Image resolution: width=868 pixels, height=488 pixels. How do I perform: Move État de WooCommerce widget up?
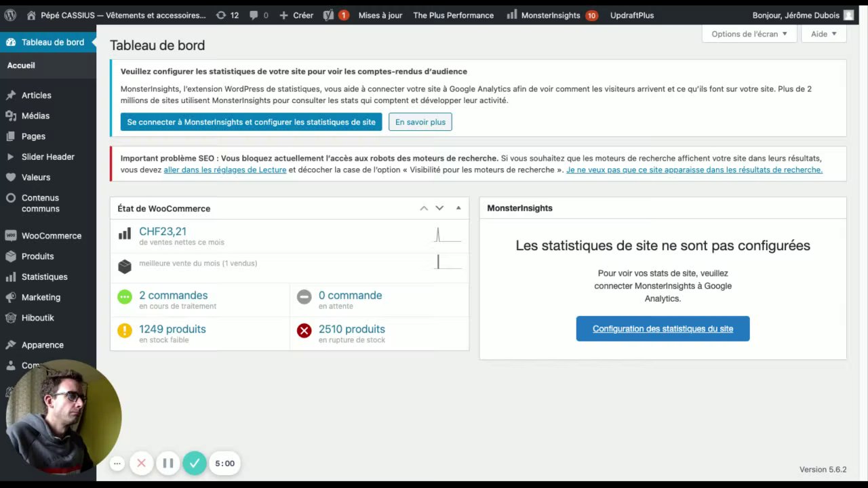424,208
